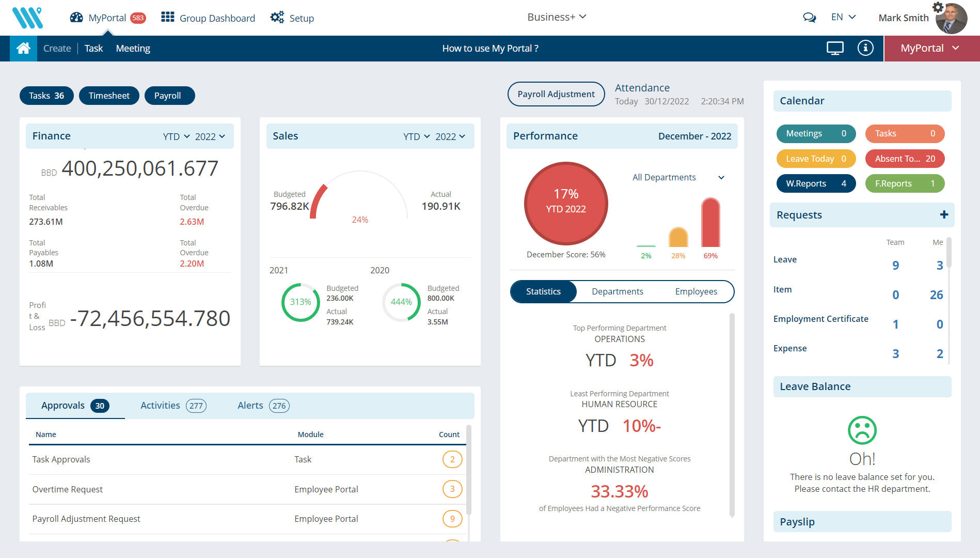Add a new request with plus icon
This screenshot has width=980, height=558.
point(944,215)
